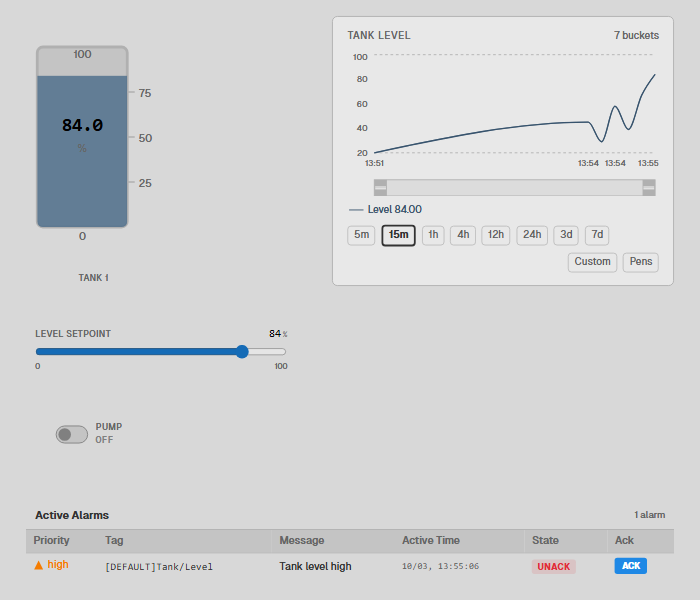Click the LEVEL SETPOINT label
Viewport: 700px width, 600px height.
pyautogui.click(x=73, y=334)
